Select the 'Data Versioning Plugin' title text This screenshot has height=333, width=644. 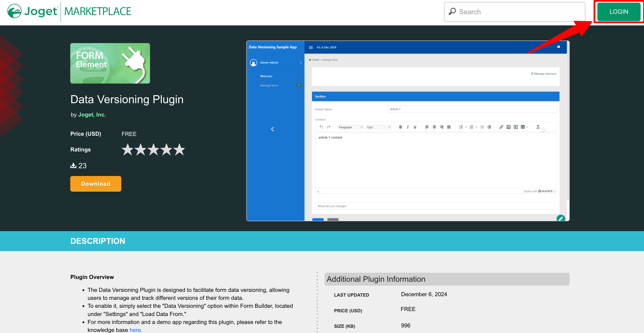(127, 100)
